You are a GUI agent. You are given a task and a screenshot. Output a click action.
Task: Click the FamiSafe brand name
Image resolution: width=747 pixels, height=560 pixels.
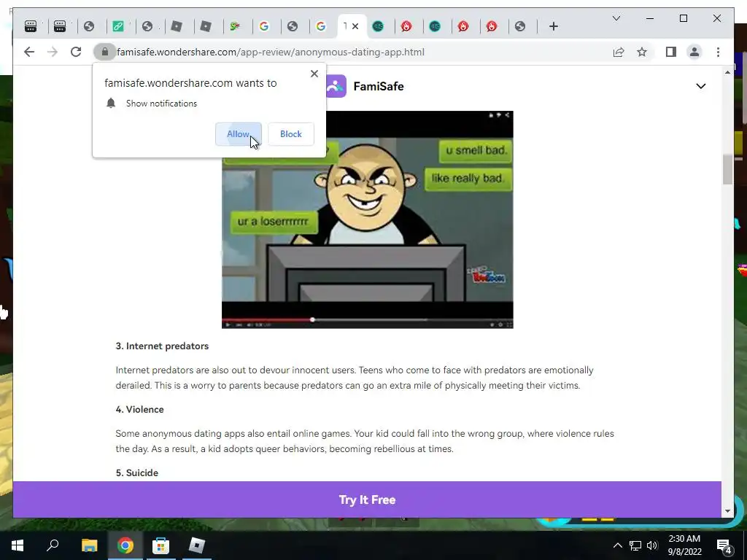[x=379, y=86]
